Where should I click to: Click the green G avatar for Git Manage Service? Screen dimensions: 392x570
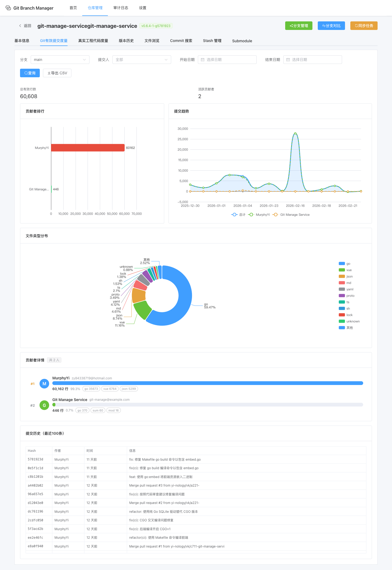pyautogui.click(x=44, y=405)
